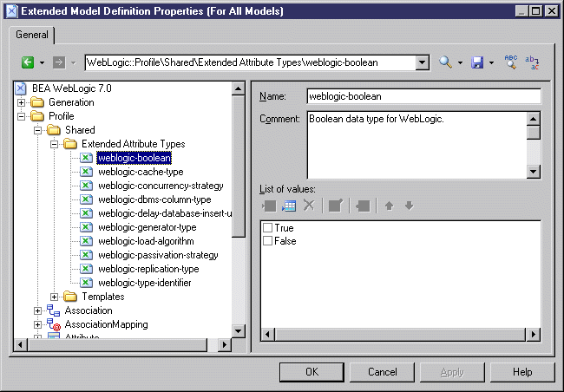Click the Cancel button
This screenshot has width=564, height=392.
382,372
